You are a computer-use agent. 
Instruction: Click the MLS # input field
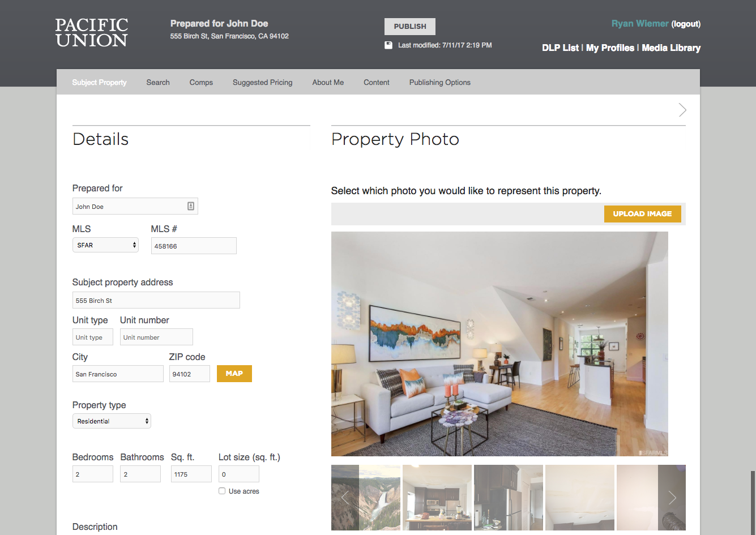[x=194, y=246]
